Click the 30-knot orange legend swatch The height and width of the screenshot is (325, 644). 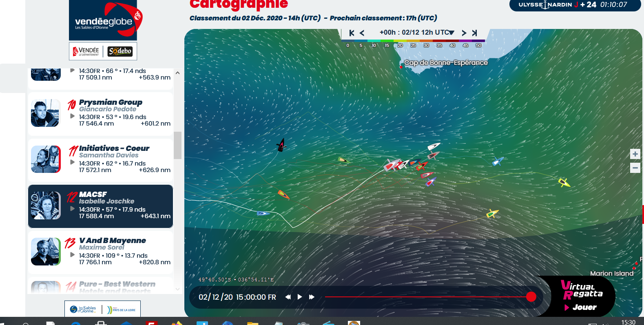426,41
